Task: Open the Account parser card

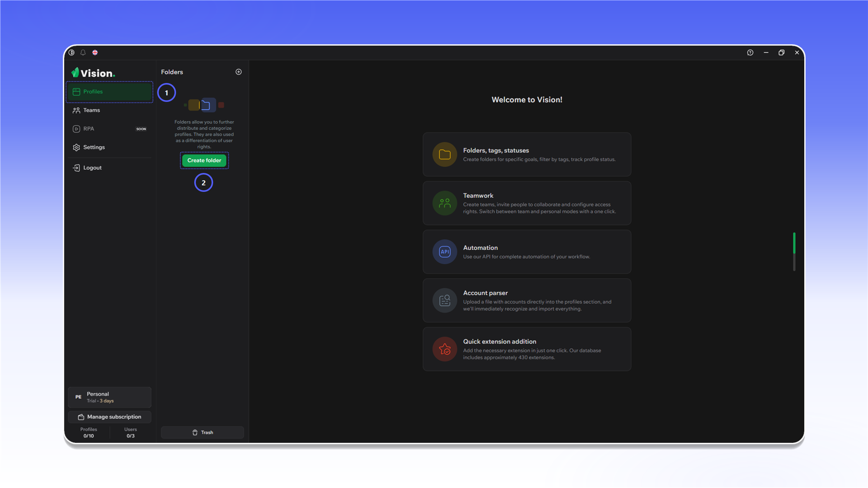Action: click(527, 300)
